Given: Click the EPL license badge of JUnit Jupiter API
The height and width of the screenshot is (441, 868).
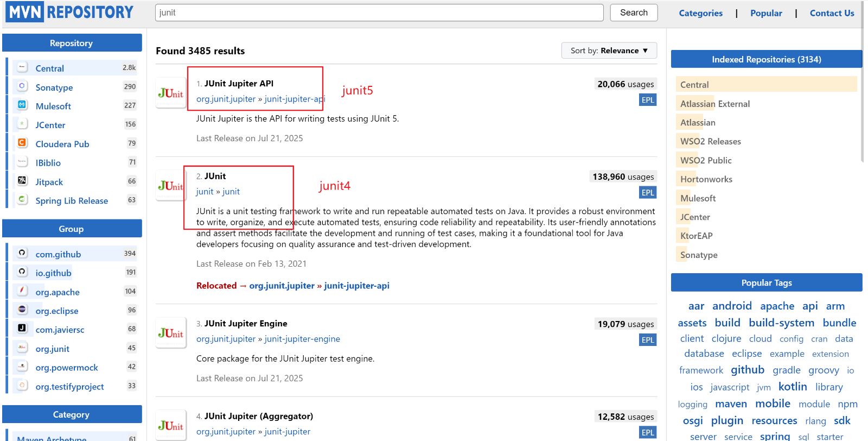Looking at the screenshot, I should 648,100.
